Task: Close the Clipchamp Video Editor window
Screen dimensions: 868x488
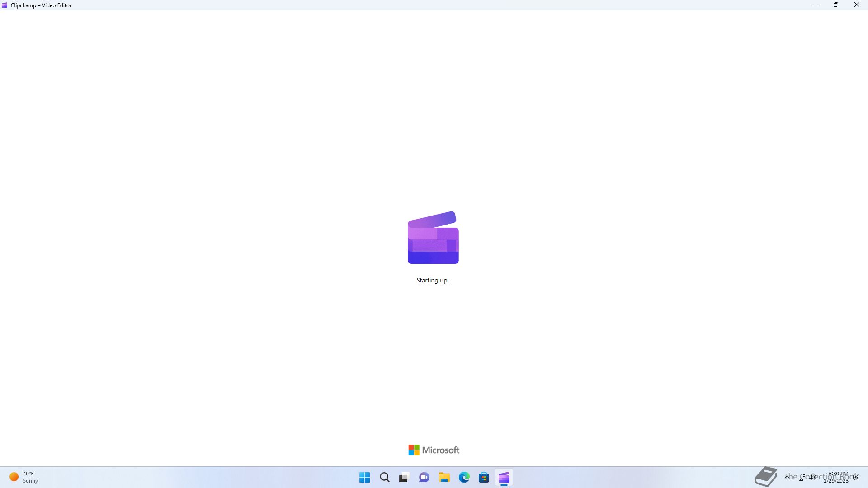Action: 857,5
